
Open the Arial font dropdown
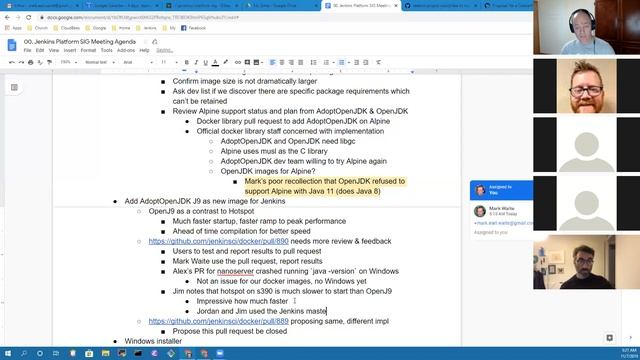click(x=138, y=62)
